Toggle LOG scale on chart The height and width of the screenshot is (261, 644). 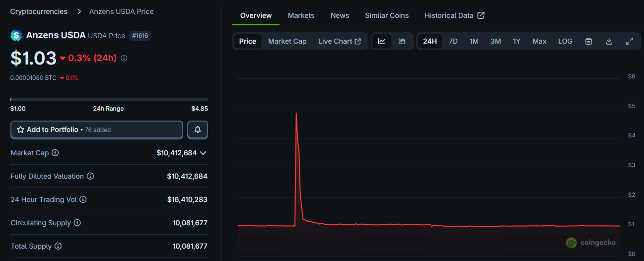[565, 41]
